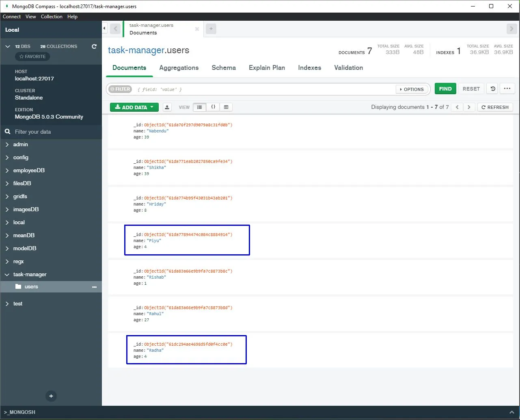Click the name value "Nabendu"
This screenshot has height=420, width=520.
[158, 131]
